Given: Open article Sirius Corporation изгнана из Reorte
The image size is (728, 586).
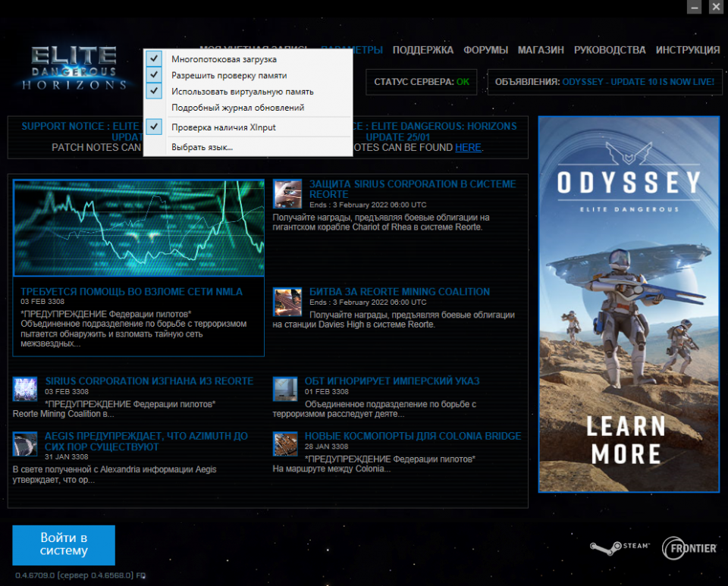Looking at the screenshot, I should click(149, 381).
